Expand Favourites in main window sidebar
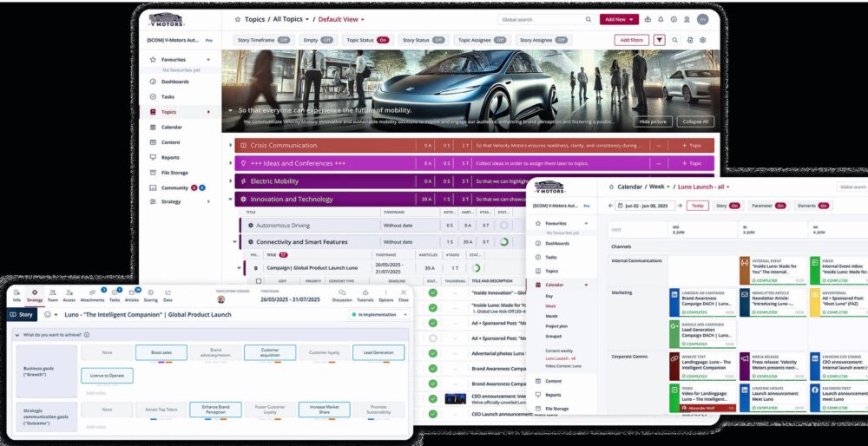The width and height of the screenshot is (868, 446). pos(208,60)
